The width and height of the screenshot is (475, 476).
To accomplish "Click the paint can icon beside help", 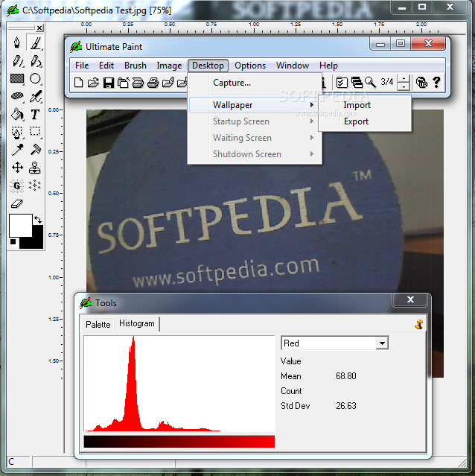I will tap(421, 82).
